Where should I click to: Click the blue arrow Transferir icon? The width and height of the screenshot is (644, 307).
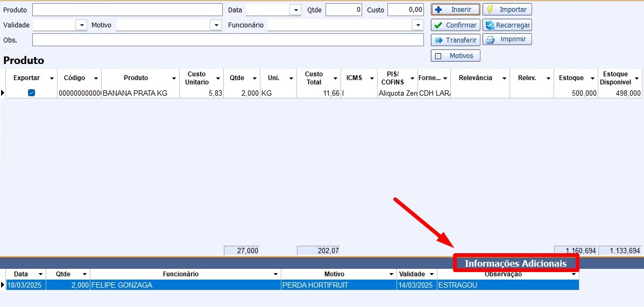pos(438,40)
